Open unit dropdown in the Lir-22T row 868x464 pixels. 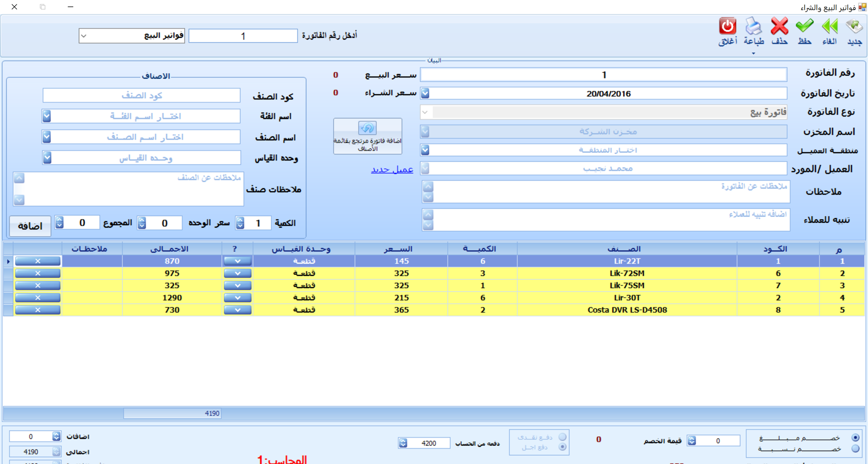point(238,261)
